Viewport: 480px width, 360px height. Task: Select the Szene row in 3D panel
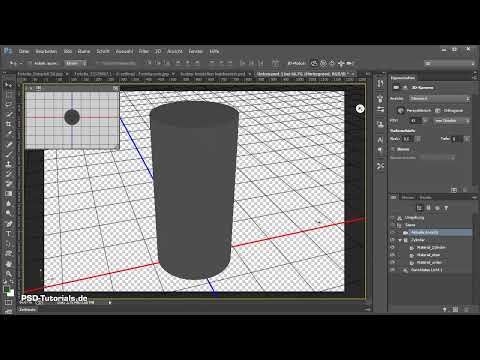tap(432, 225)
